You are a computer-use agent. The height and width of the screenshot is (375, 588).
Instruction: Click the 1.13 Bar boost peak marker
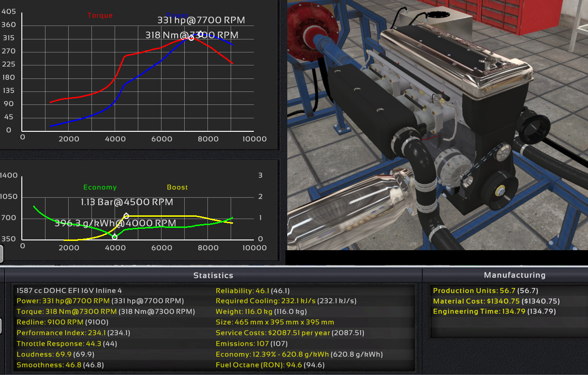pyautogui.click(x=126, y=216)
